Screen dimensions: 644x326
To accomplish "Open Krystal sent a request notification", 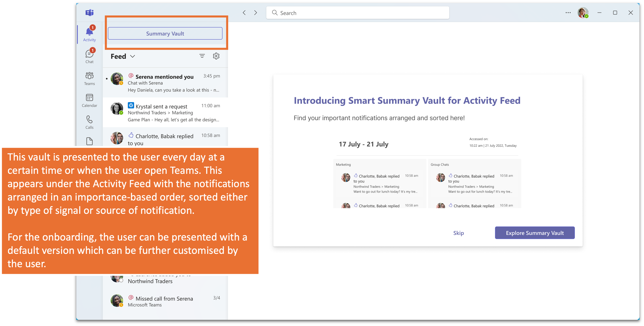I will [165, 112].
